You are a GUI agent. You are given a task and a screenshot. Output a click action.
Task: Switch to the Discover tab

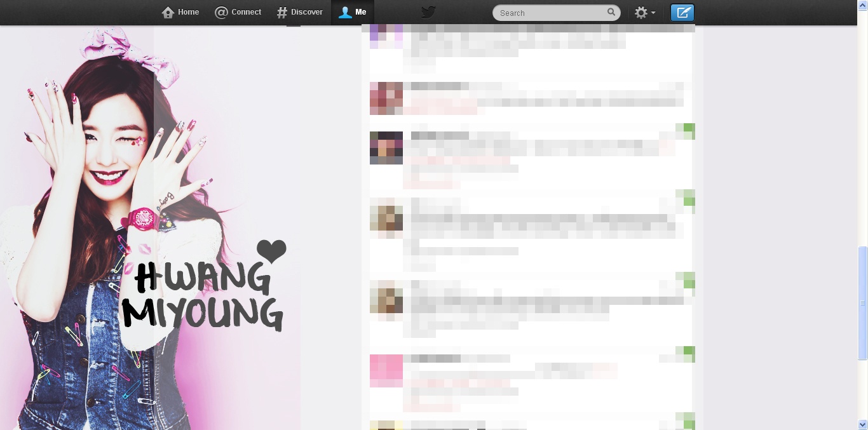pyautogui.click(x=299, y=12)
